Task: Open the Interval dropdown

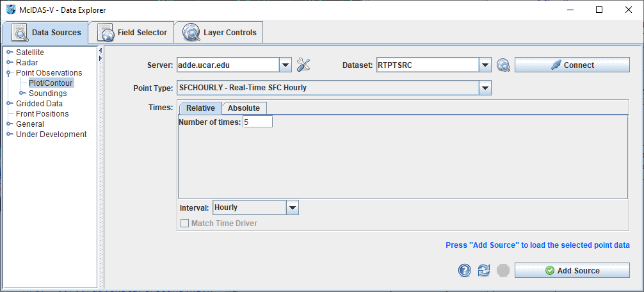Action: pyautogui.click(x=292, y=207)
